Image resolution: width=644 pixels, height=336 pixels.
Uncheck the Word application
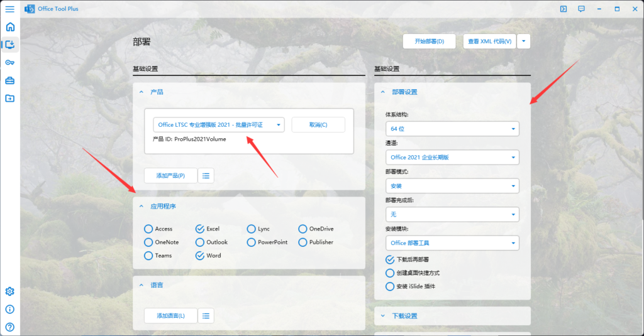tap(208, 256)
